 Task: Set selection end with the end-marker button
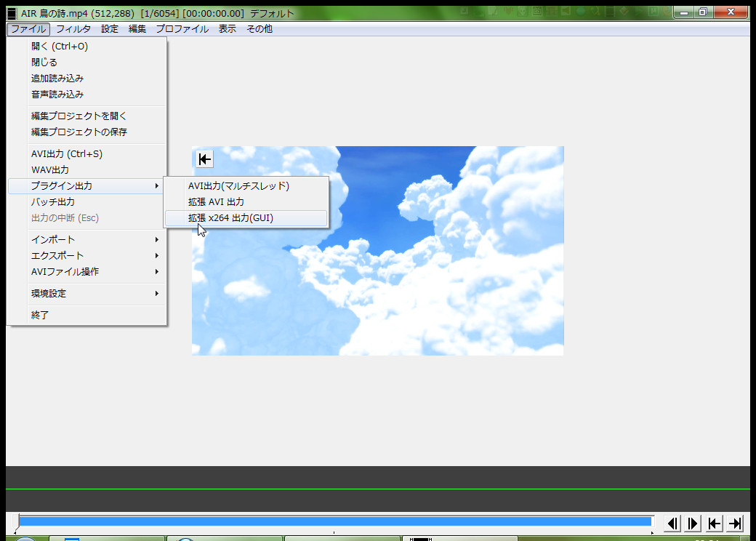pyautogui.click(x=735, y=523)
